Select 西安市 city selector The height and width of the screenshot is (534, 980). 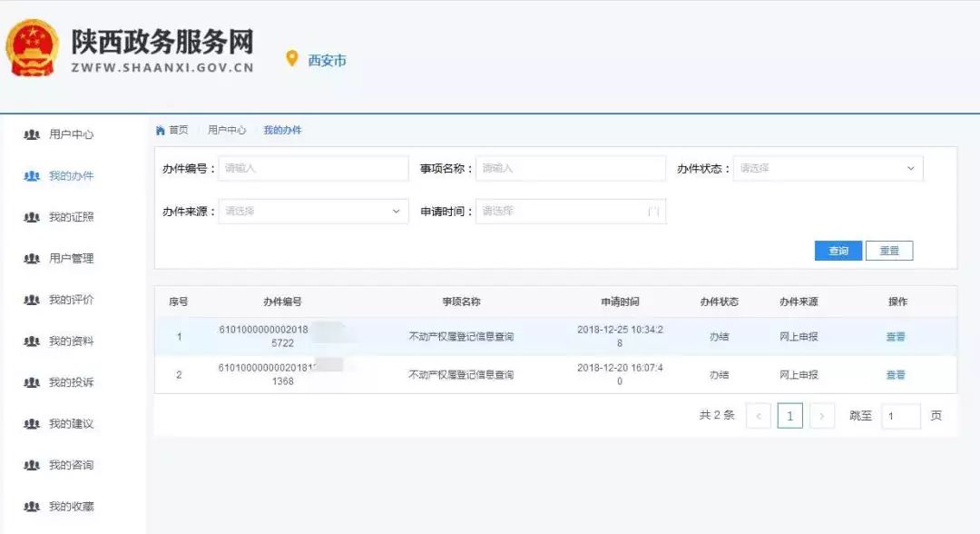pyautogui.click(x=327, y=61)
